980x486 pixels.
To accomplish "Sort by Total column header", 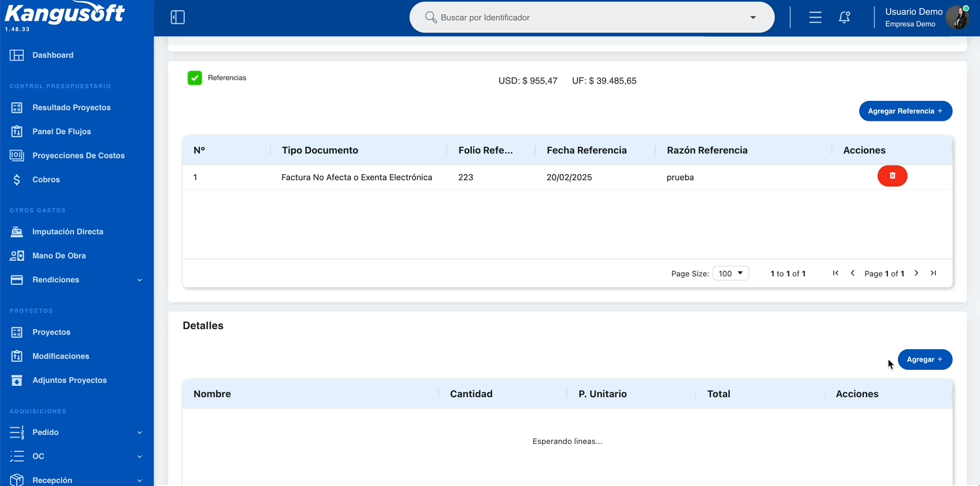I will 718,394.
